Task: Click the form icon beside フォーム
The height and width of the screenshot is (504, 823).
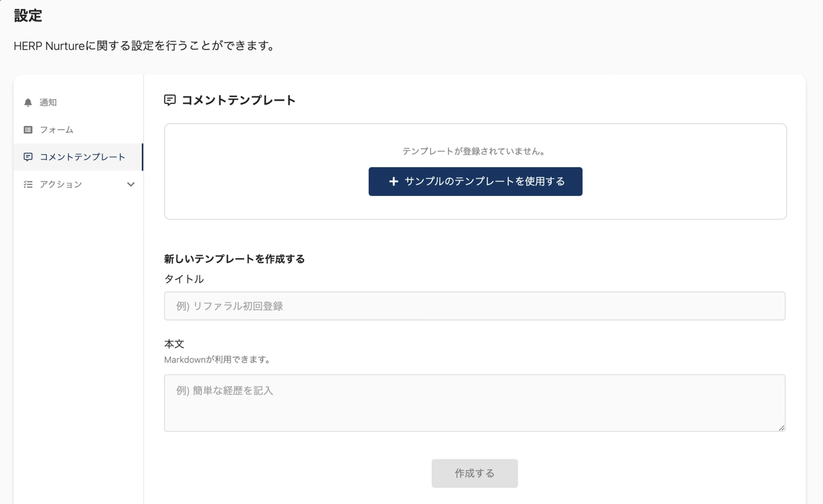Action: pos(28,130)
